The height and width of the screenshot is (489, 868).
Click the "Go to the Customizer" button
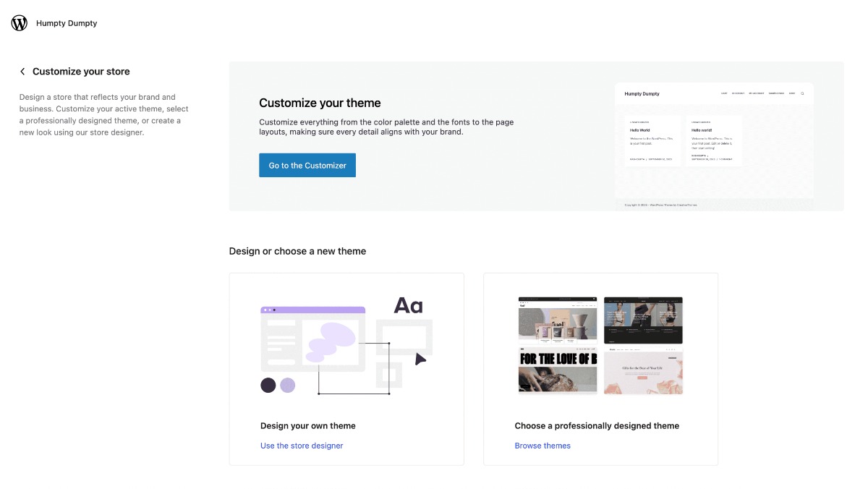(307, 165)
